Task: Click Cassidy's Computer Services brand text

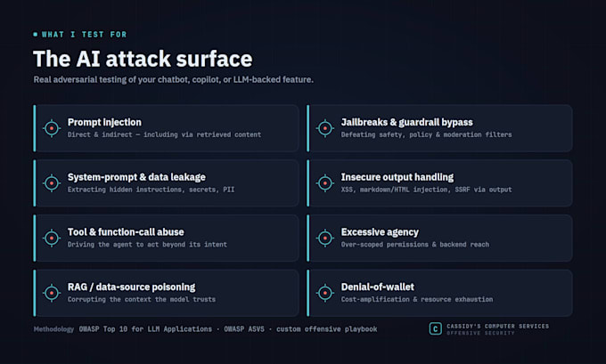Action: coord(498,326)
